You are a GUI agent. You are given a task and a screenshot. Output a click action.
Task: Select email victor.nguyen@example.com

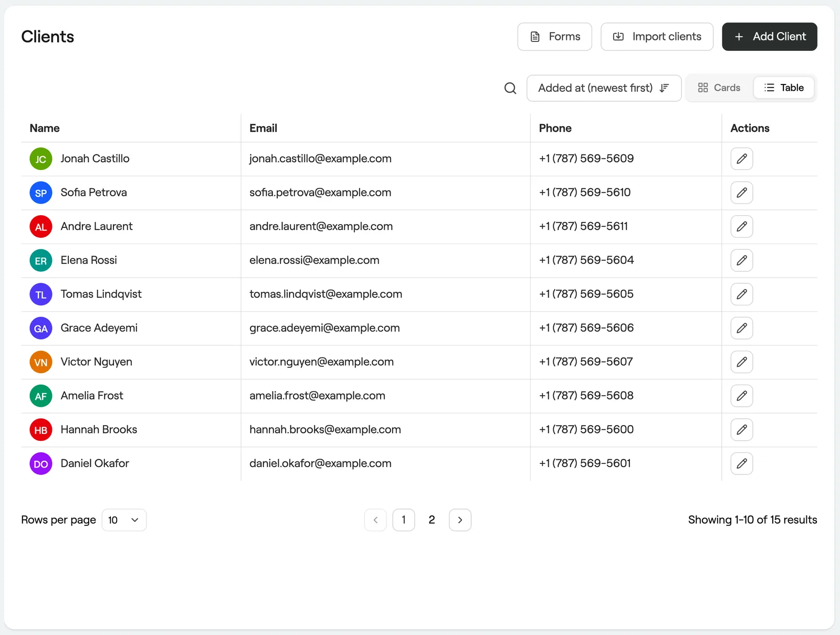(321, 362)
